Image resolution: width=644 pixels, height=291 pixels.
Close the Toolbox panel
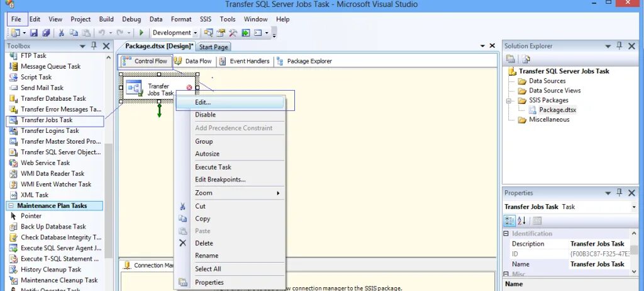106,46
